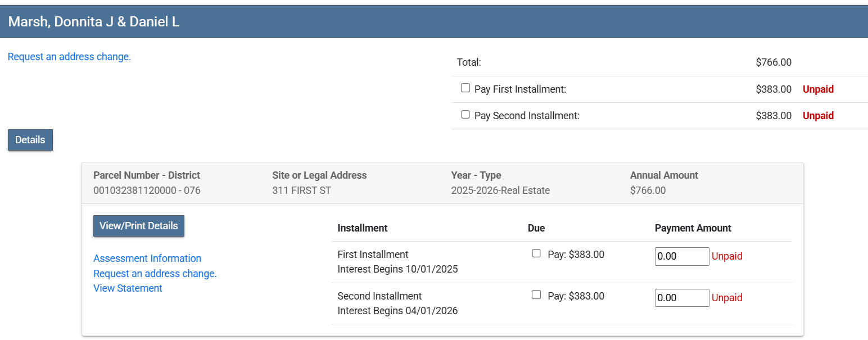Focus the First Installment payment amount field

[x=682, y=256]
